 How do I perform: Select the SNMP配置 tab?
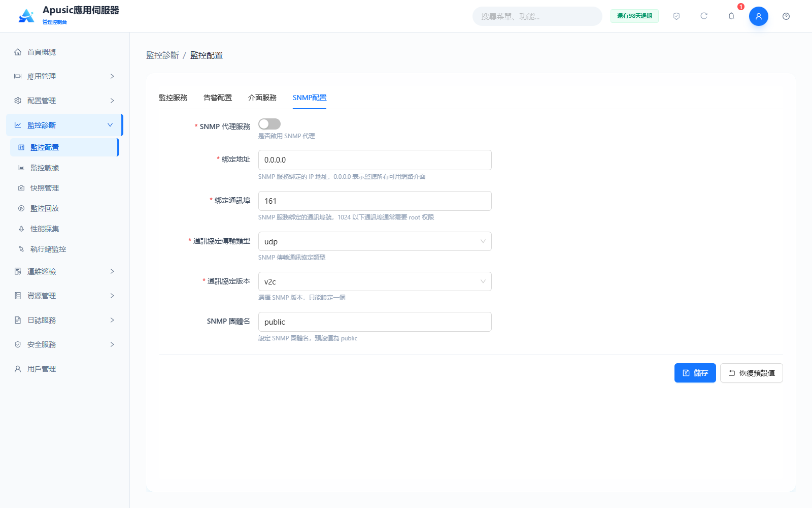[310, 98]
